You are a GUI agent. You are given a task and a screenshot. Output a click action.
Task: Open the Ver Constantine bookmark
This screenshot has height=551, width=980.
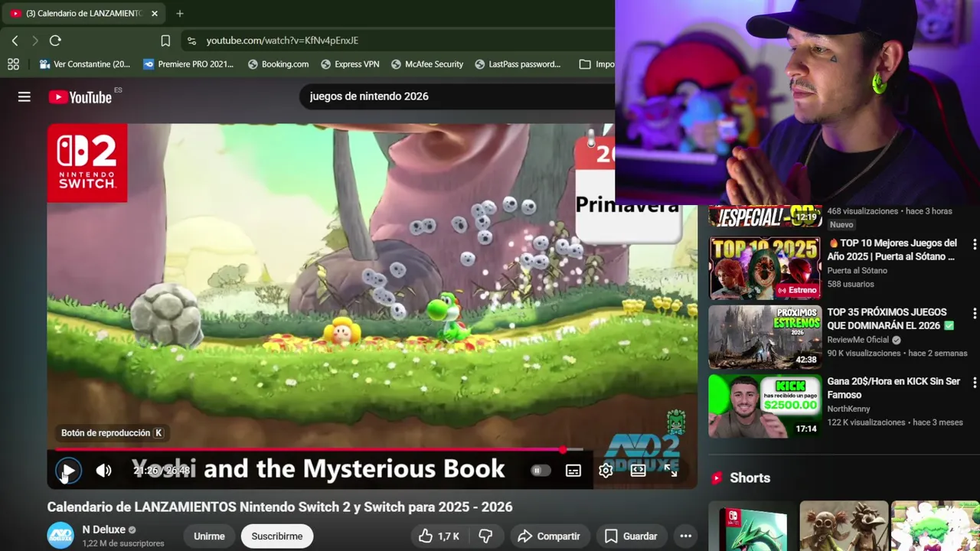pos(85,64)
